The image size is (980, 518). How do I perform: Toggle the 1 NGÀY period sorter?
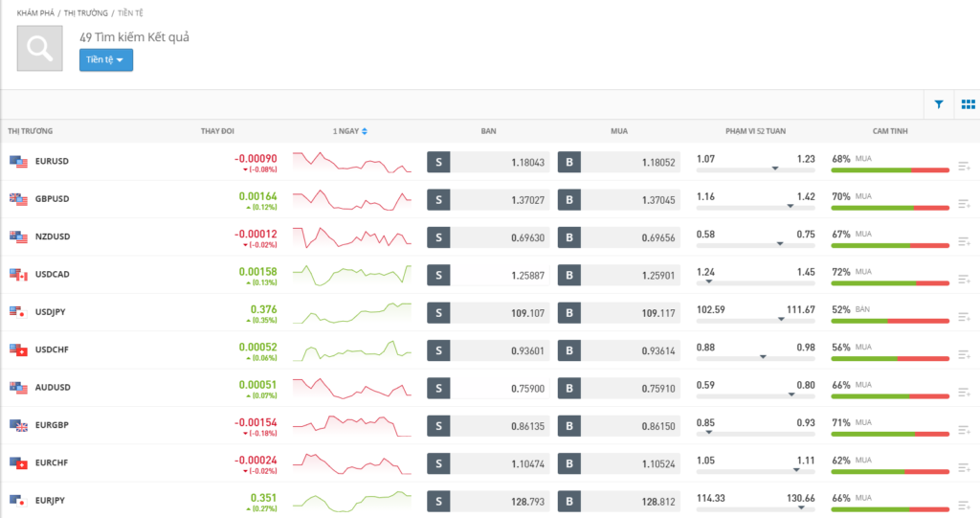pyautogui.click(x=350, y=131)
